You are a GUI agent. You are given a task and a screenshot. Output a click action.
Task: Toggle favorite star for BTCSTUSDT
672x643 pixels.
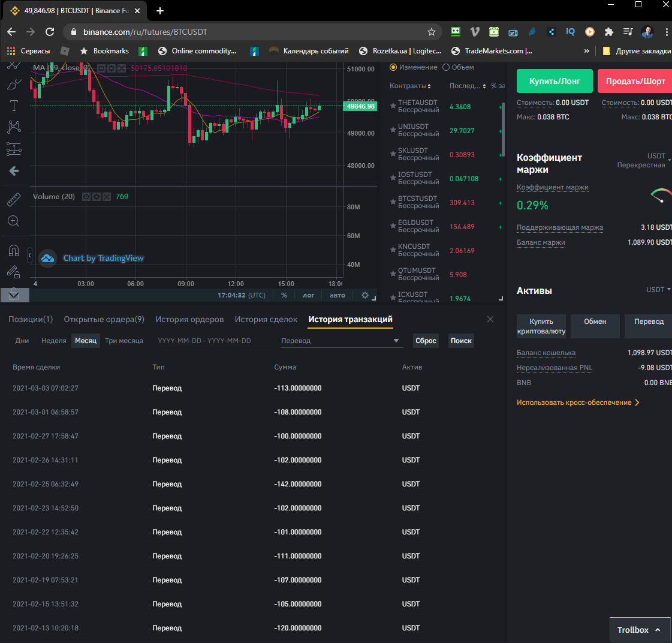point(393,202)
